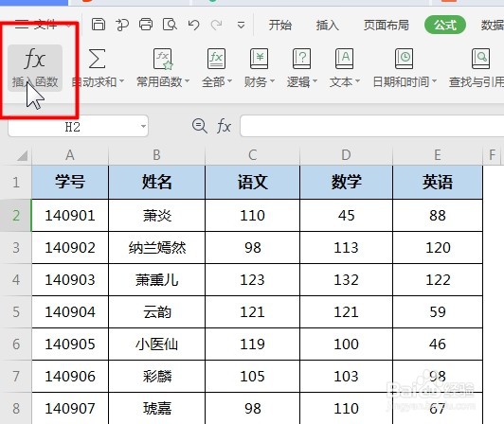Open the File (文件) menu
The height and width of the screenshot is (424, 504).
point(43,25)
